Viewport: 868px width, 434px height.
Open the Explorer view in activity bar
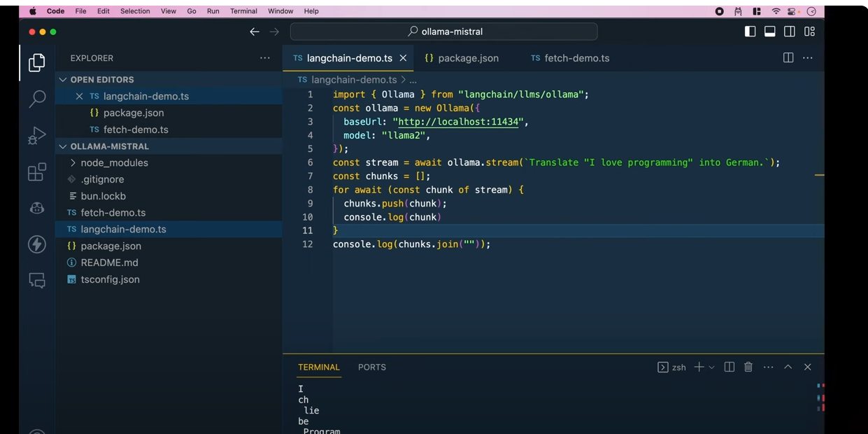37,63
